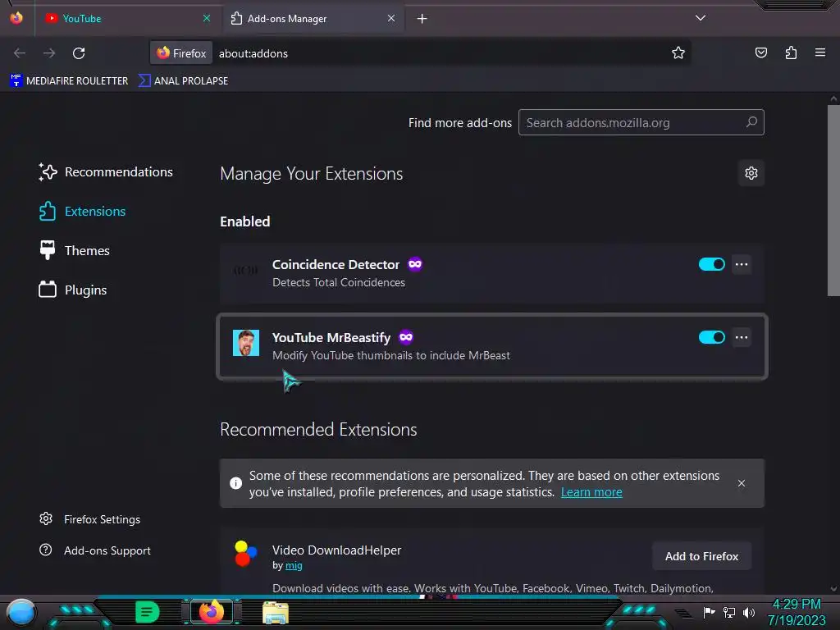
Task: Reload the current page
Action: point(79,53)
